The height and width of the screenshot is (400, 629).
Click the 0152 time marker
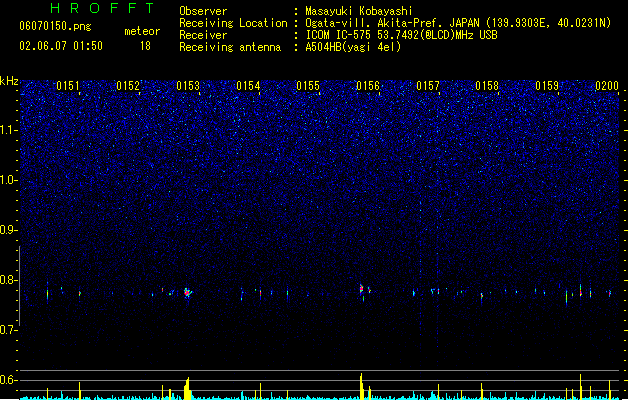(128, 86)
